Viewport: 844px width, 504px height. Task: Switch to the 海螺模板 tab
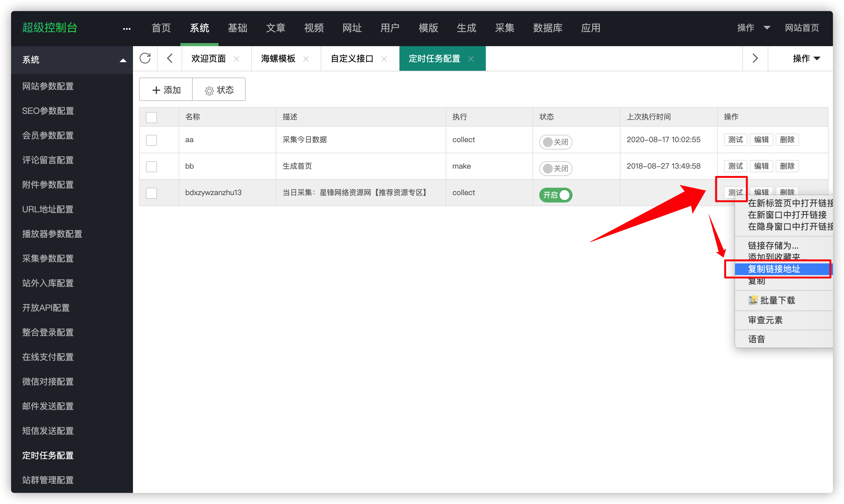[278, 59]
